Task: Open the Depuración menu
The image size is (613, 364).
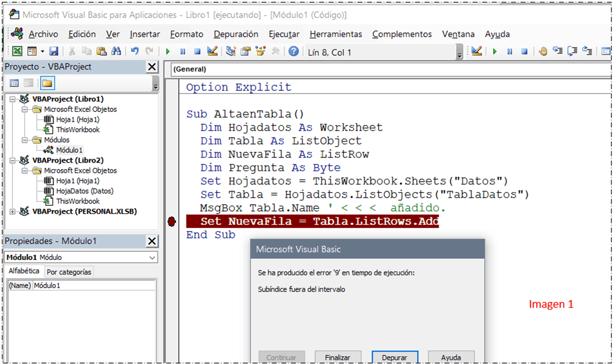Action: 236,34
